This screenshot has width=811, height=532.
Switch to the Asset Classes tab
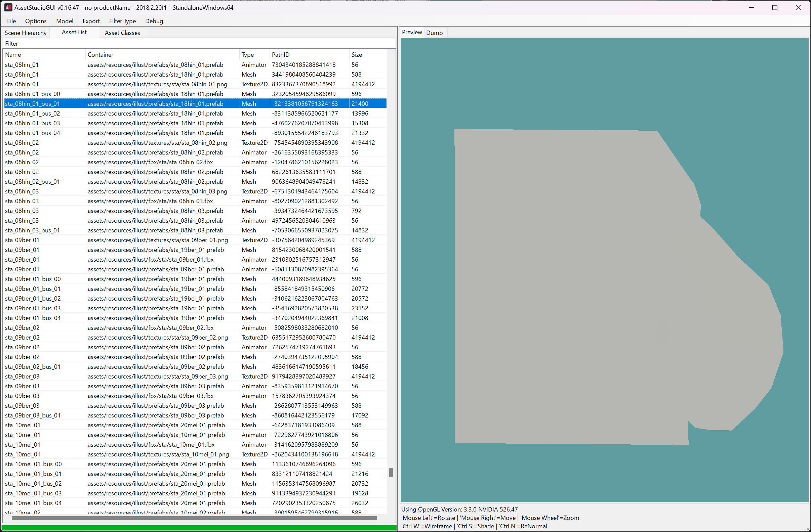(x=122, y=33)
